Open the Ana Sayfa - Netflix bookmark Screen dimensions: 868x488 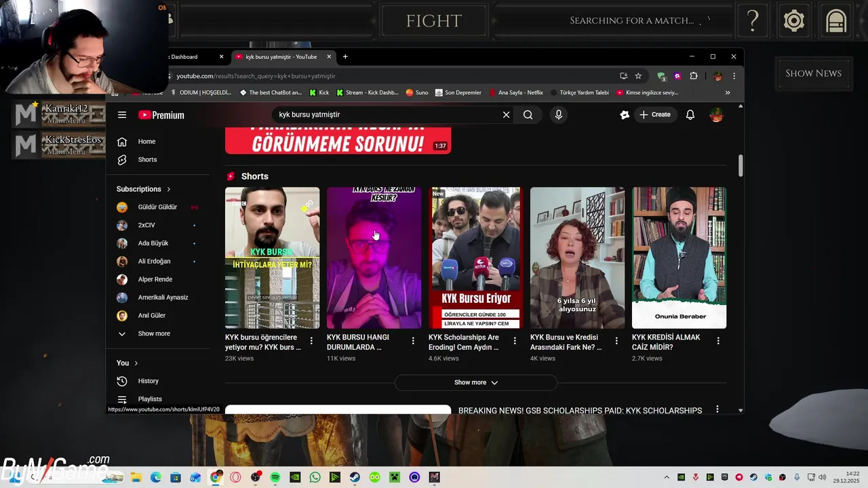click(x=515, y=93)
